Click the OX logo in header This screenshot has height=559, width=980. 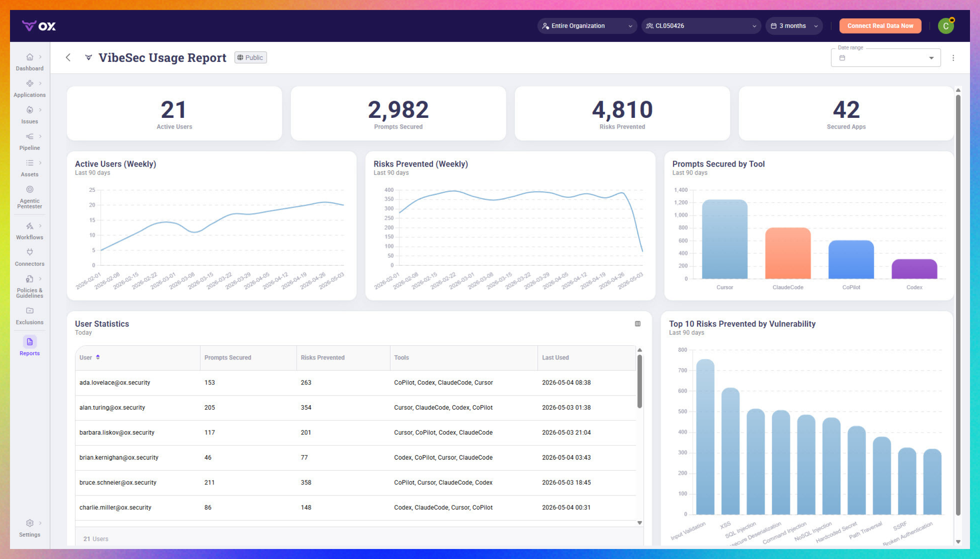coord(39,26)
